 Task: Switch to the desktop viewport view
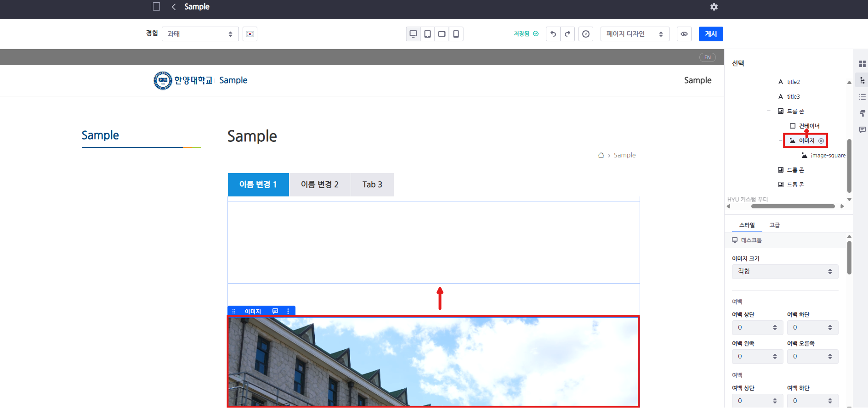point(413,34)
